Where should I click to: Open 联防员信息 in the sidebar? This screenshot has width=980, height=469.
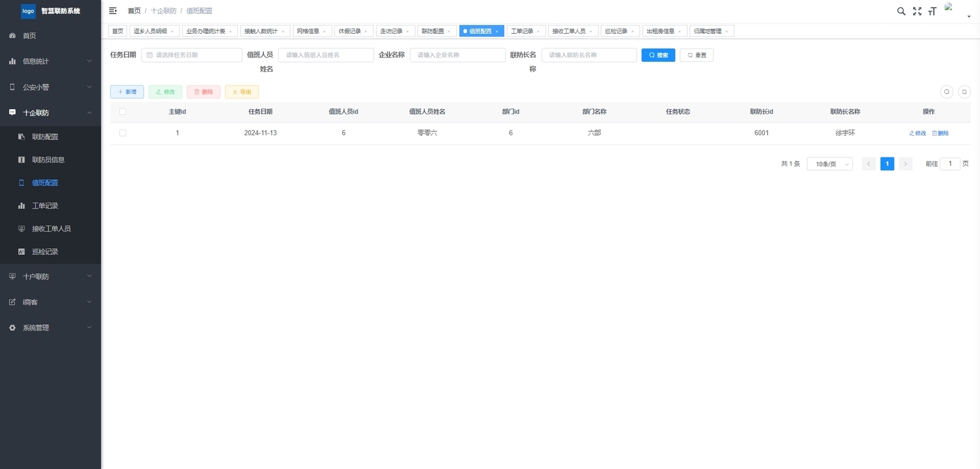point(48,160)
